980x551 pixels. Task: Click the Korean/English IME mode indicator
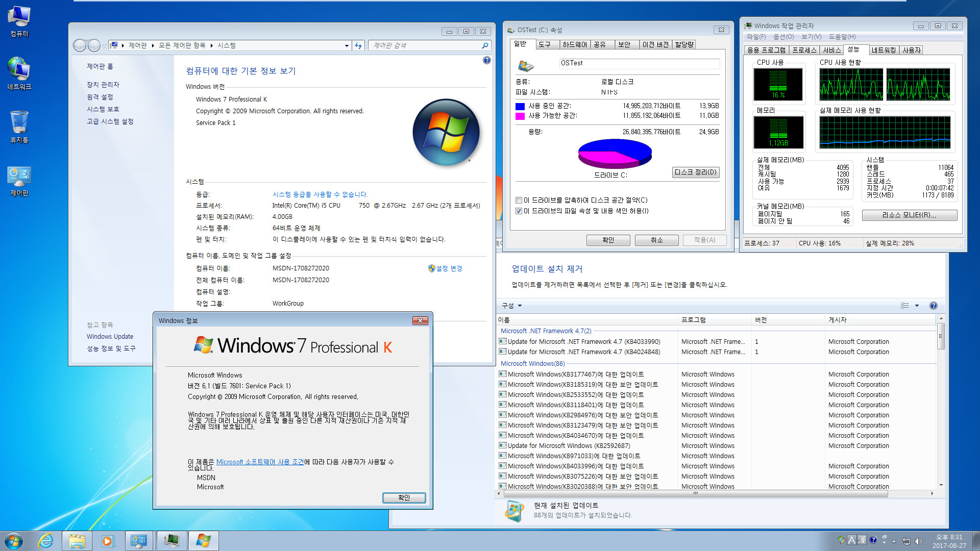pos(851,540)
